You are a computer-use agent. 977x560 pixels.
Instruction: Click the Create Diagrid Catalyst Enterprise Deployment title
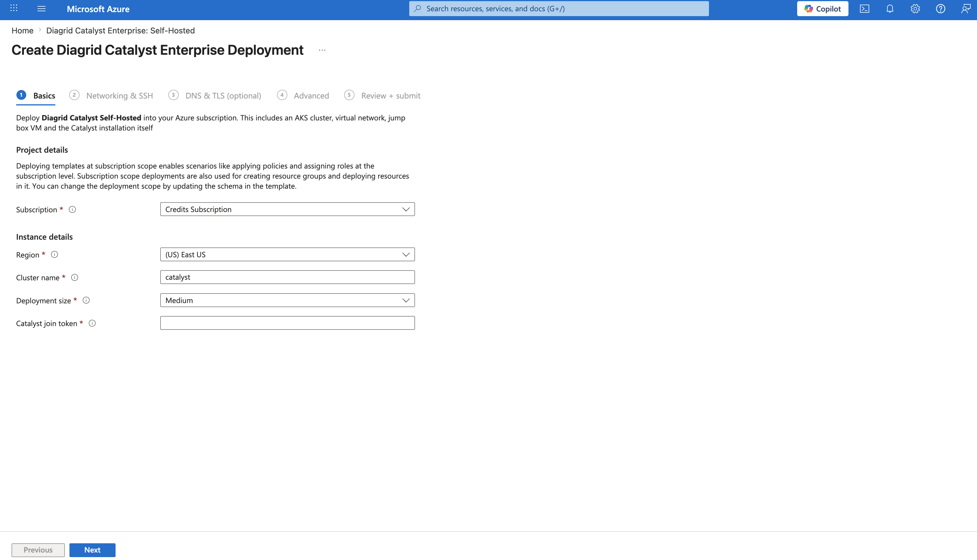point(157,50)
